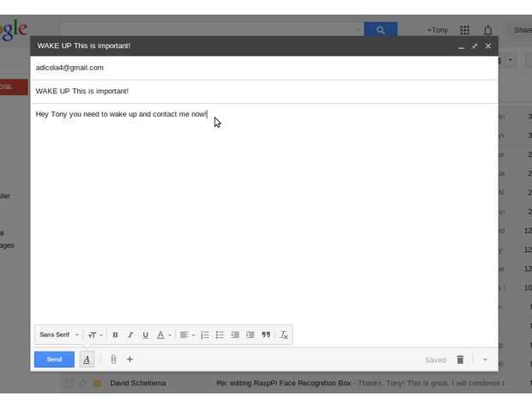Insert a numbered list

point(205,335)
